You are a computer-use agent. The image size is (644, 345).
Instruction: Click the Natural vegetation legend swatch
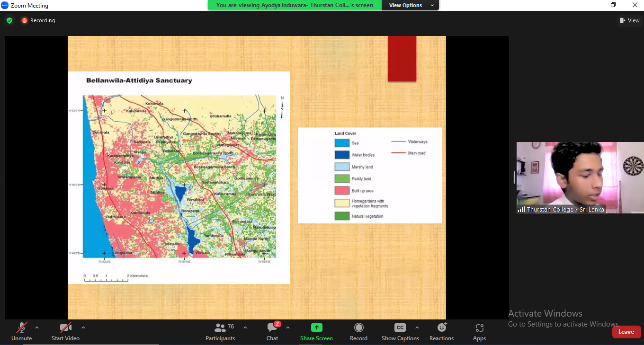[342, 216]
